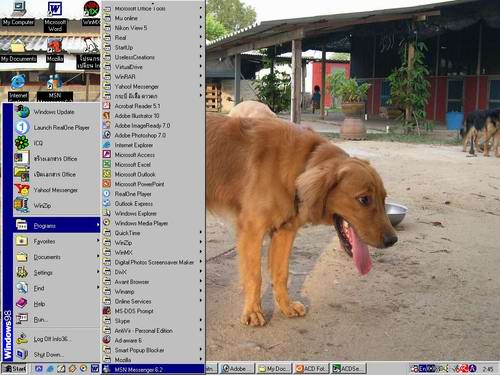Launch Adobe Illustrator 10
The image size is (500, 375).
pos(153,116)
